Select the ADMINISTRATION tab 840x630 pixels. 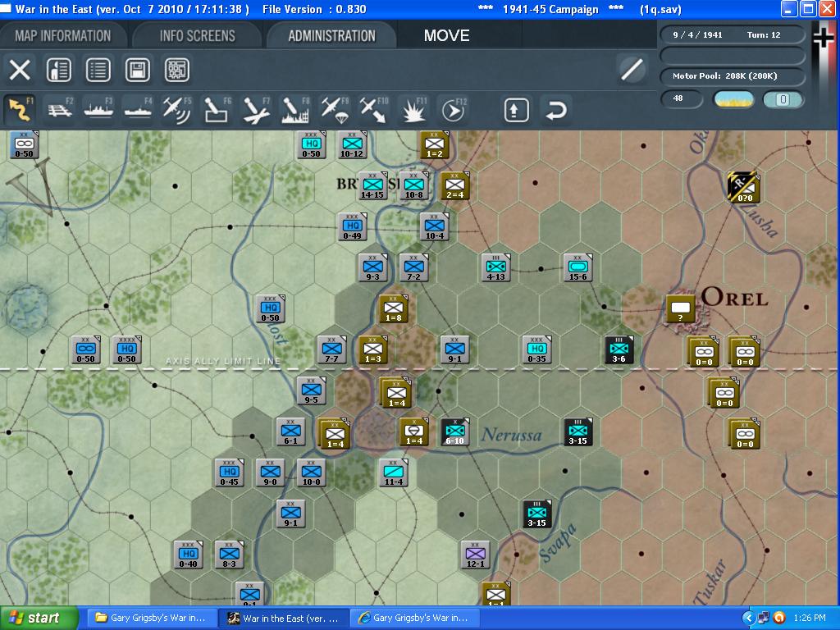(331, 36)
